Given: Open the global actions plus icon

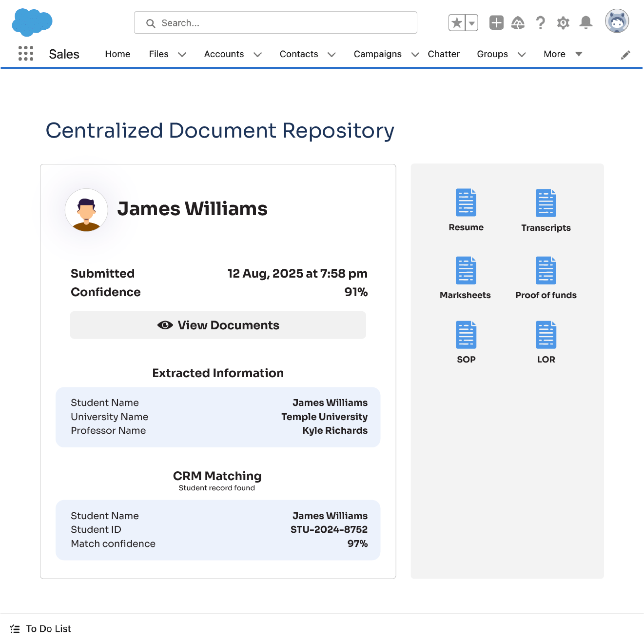Looking at the screenshot, I should tap(496, 23).
